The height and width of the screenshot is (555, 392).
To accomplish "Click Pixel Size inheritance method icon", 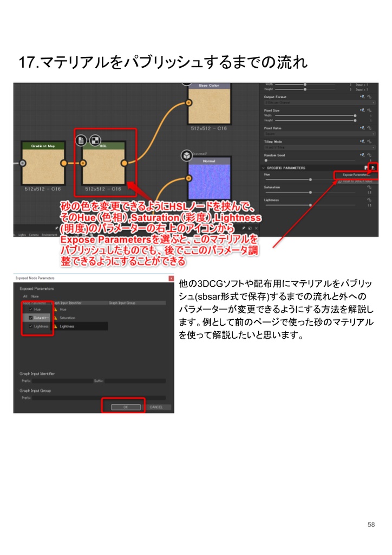I will [x=362, y=110].
